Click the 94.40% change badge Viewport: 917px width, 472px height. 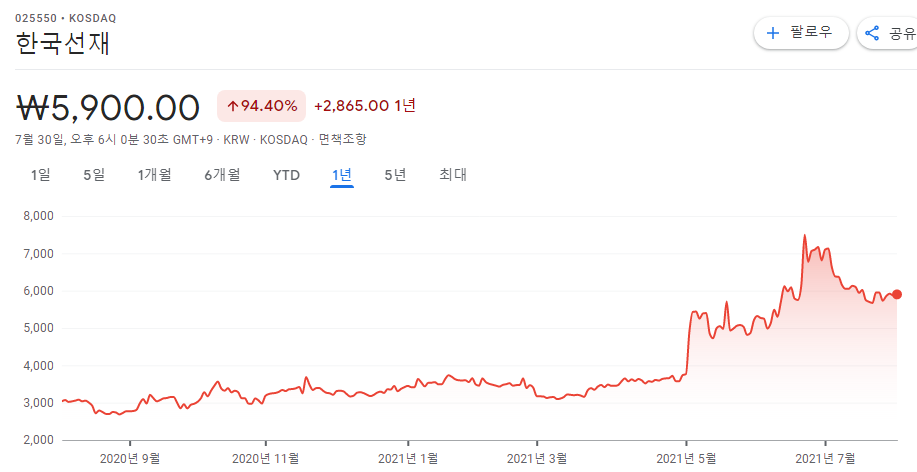[x=261, y=106]
